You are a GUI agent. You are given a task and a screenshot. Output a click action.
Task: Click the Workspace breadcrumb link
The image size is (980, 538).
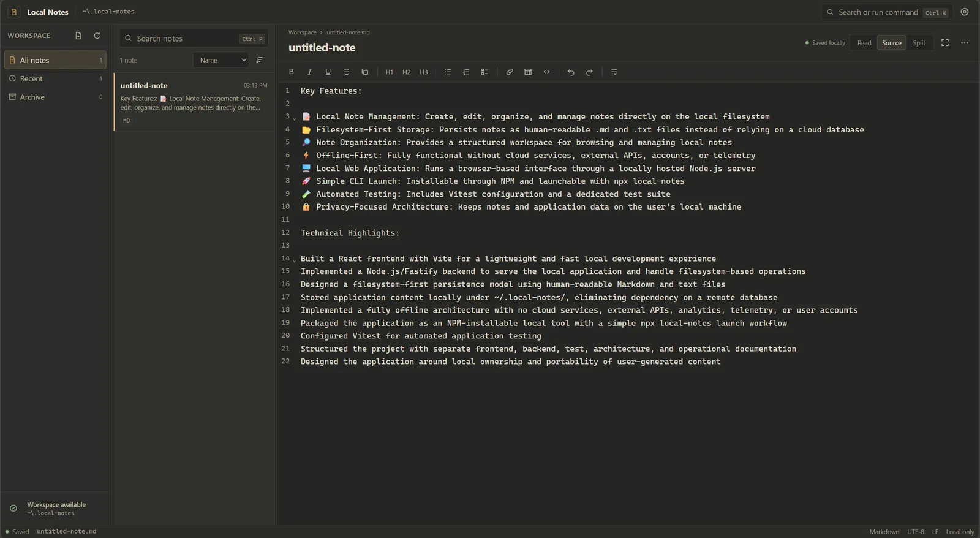click(x=303, y=32)
